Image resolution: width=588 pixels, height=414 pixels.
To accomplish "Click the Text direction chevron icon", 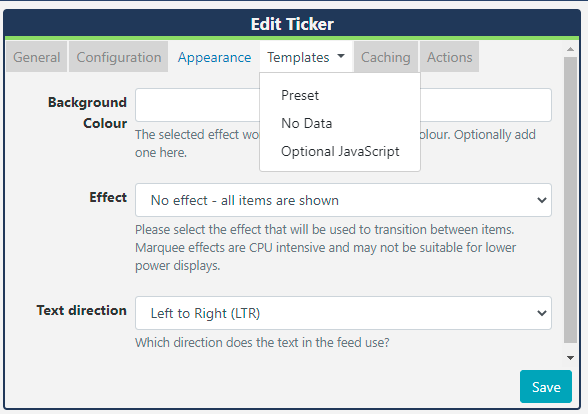I will 542,313.
